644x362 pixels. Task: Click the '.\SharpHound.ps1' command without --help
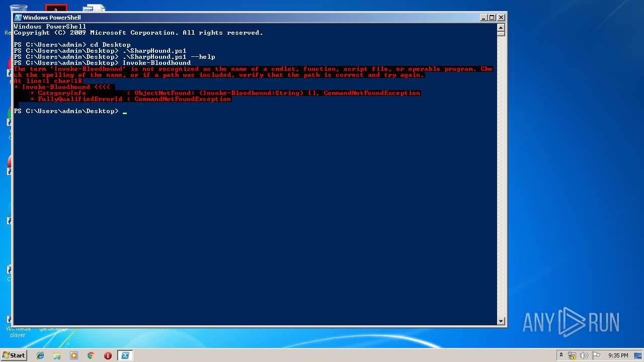[100, 51]
